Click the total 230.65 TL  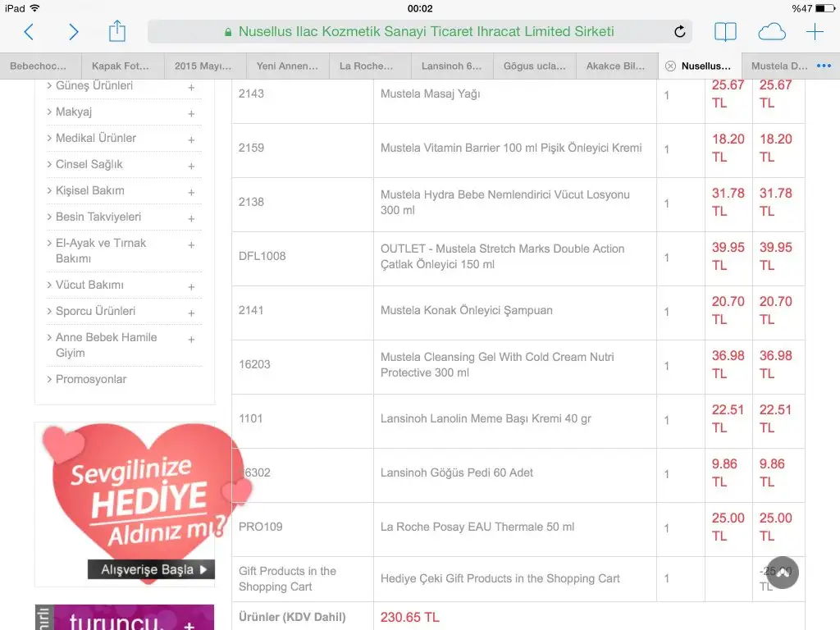coord(410,617)
